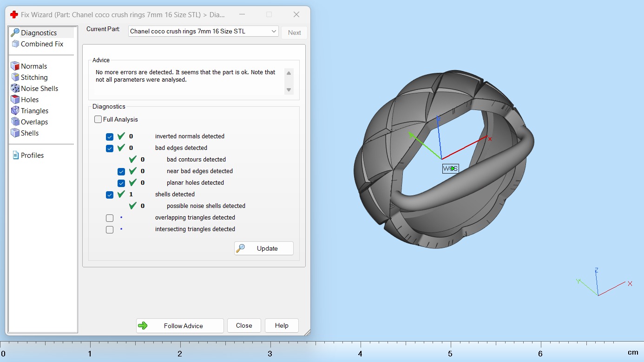
Task: Click the advice message text
Action: click(185, 76)
